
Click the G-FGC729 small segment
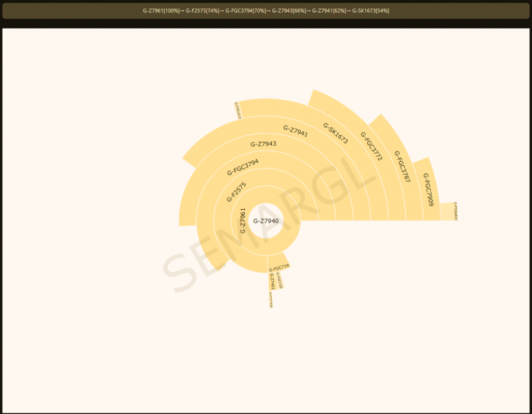coord(279,280)
